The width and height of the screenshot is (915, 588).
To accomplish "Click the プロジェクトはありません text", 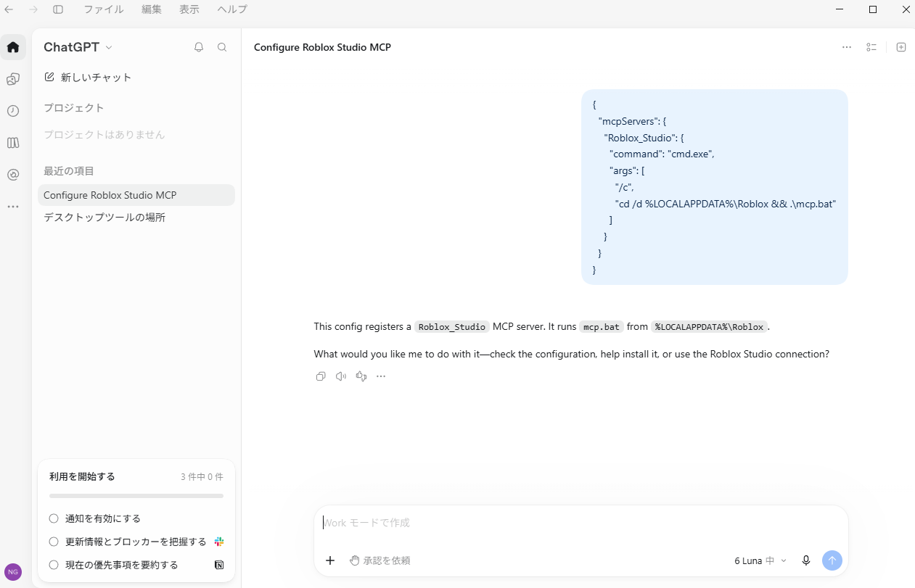I will pos(104,135).
